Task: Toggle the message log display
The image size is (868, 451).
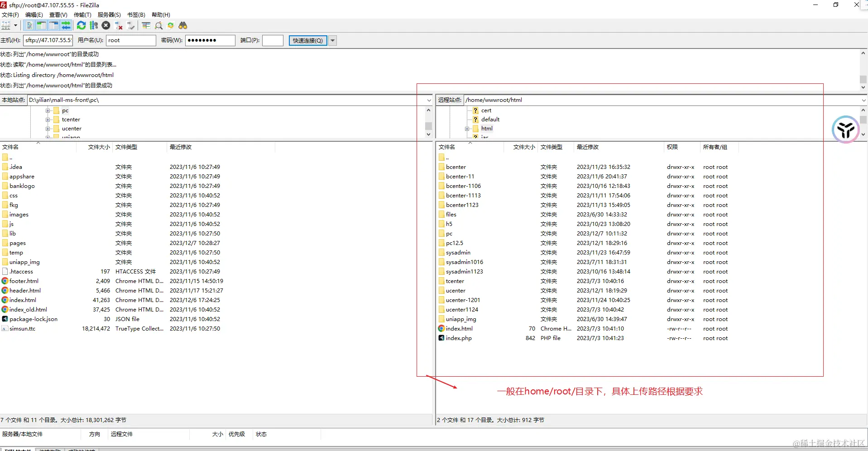Action: pos(29,25)
